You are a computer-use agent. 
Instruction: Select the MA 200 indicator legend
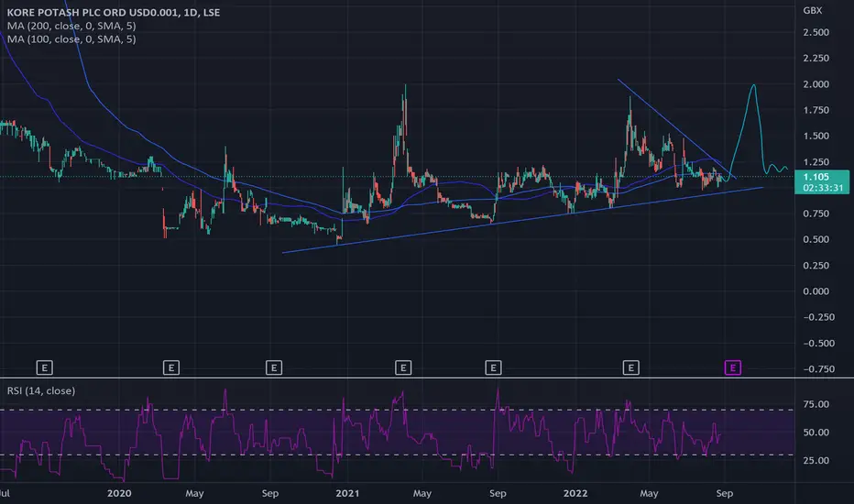click(x=71, y=26)
